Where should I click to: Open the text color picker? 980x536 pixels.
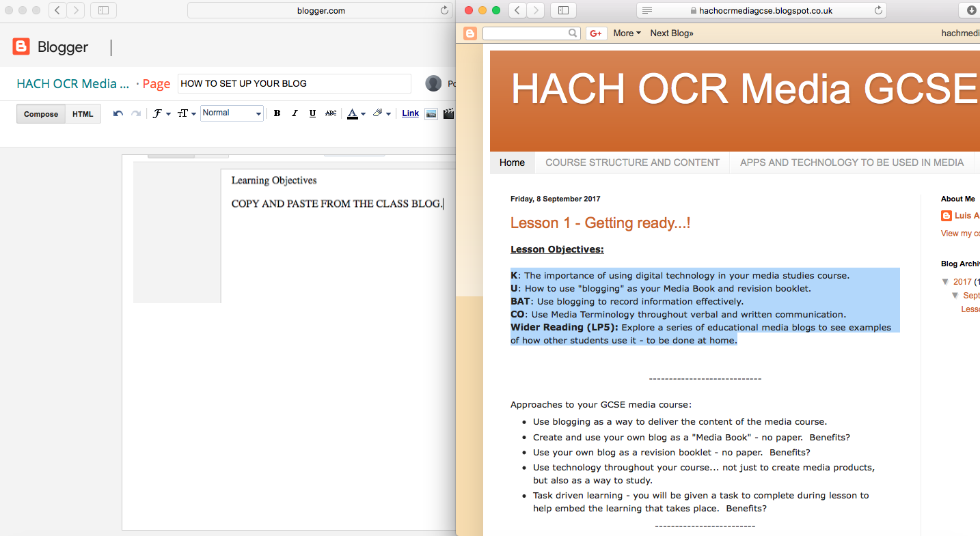(356, 113)
